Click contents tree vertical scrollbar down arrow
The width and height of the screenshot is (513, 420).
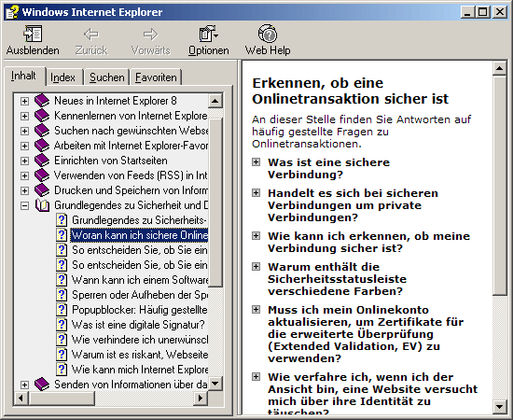click(215, 383)
